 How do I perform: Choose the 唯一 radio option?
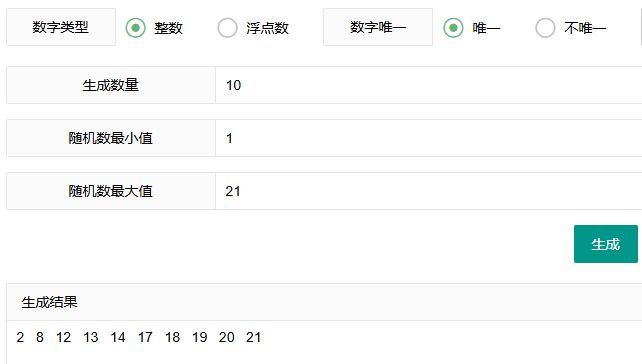click(x=453, y=28)
